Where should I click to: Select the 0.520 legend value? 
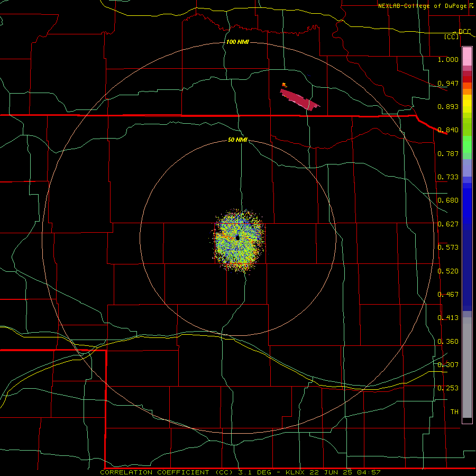(448, 271)
